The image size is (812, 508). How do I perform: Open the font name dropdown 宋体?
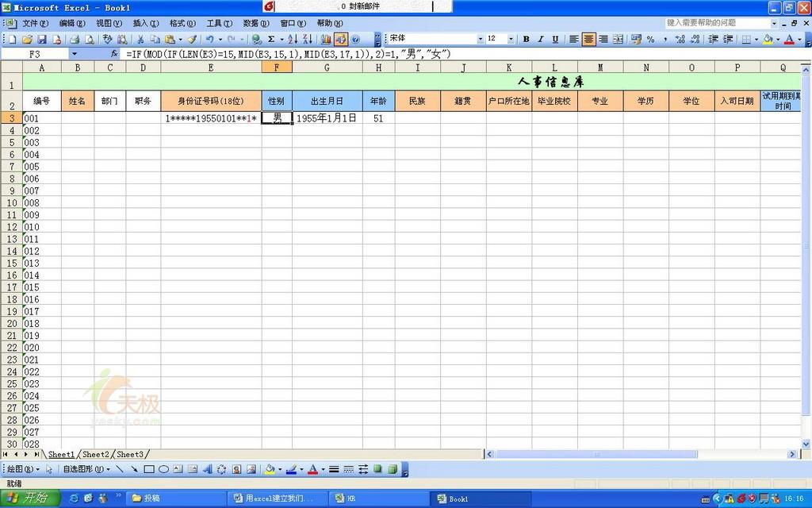(x=481, y=39)
